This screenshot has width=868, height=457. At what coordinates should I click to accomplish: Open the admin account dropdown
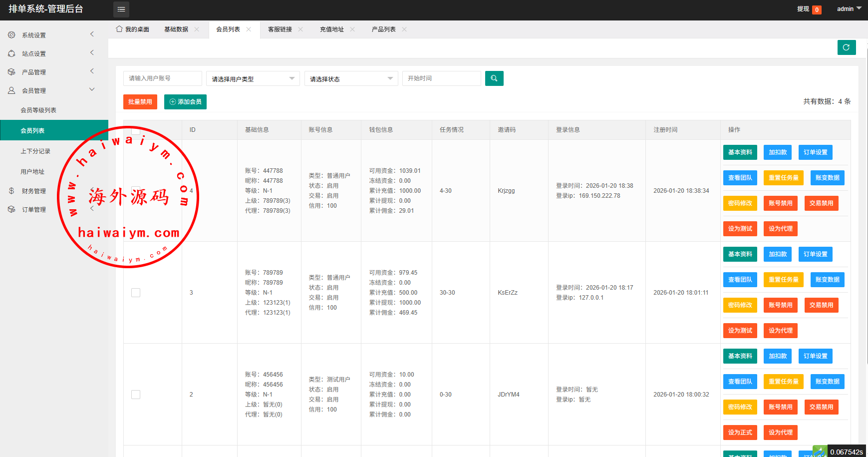coord(849,9)
